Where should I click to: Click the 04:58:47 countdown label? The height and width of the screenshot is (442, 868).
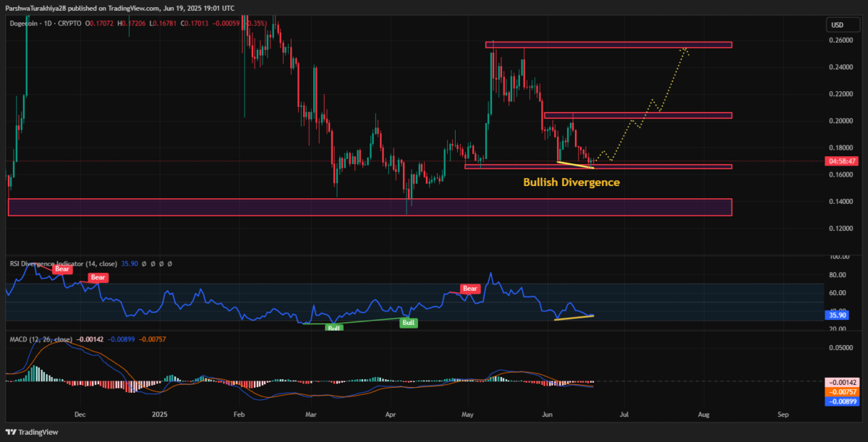point(841,161)
